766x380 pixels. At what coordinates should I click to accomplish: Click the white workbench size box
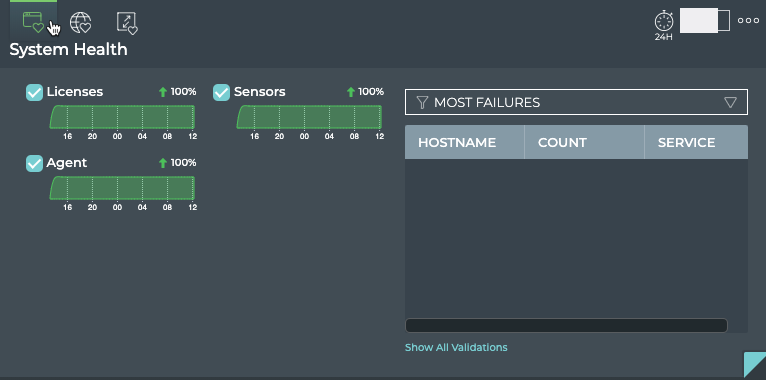(705, 21)
